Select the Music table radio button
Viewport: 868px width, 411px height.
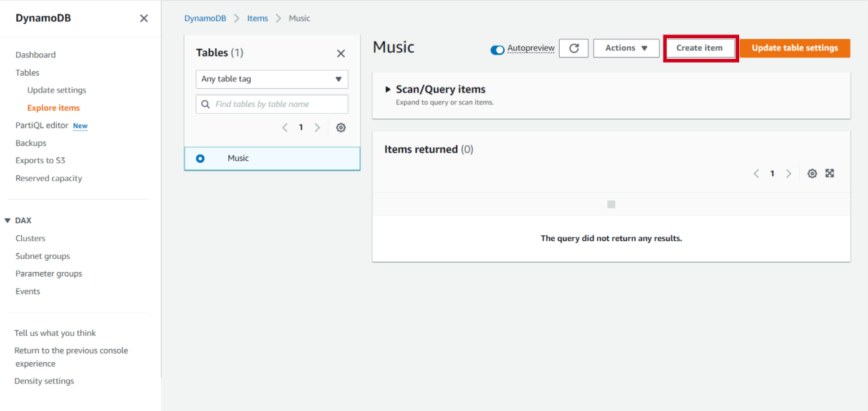(x=200, y=159)
